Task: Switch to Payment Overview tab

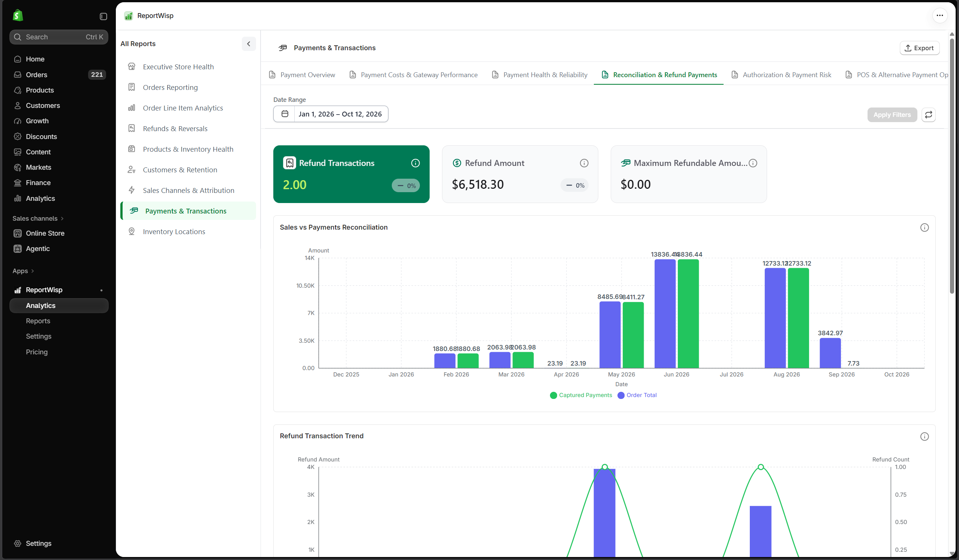Action: [302, 75]
